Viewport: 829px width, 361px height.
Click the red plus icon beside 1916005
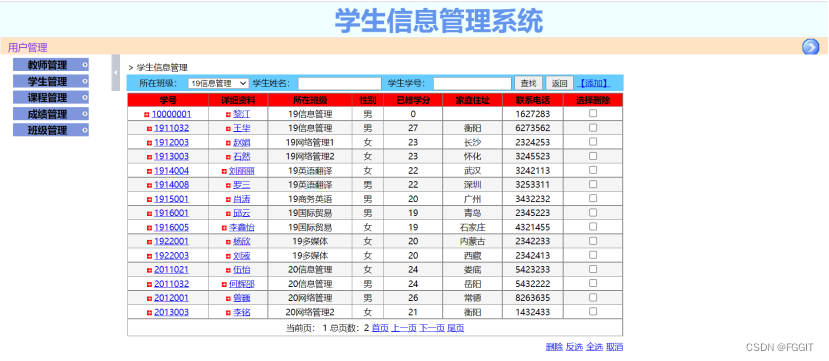(x=149, y=228)
